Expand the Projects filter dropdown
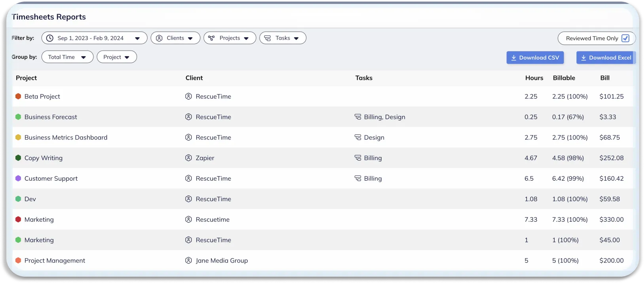 [x=230, y=38]
